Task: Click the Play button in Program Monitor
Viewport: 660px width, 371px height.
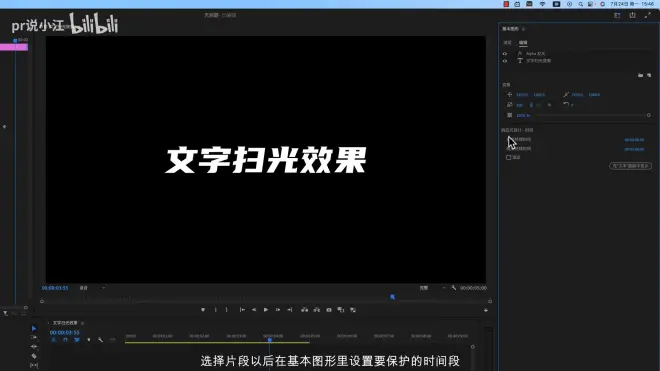Action: pos(266,310)
